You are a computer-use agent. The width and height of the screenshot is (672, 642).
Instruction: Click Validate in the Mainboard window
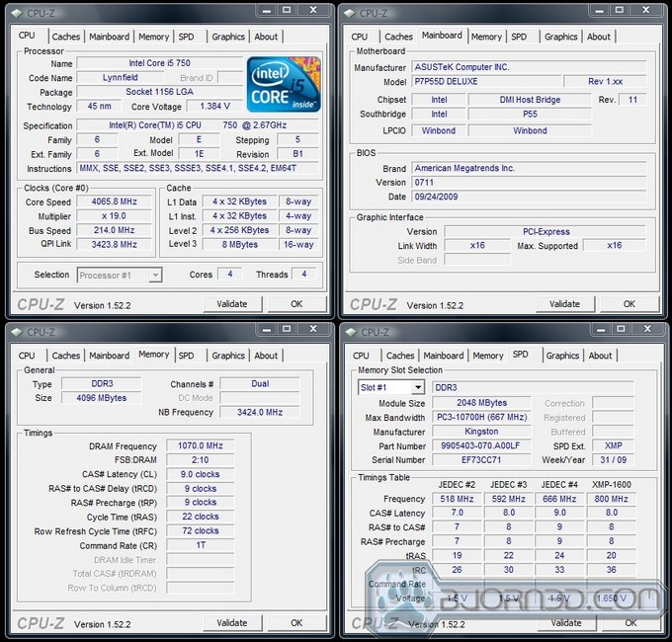point(565,304)
